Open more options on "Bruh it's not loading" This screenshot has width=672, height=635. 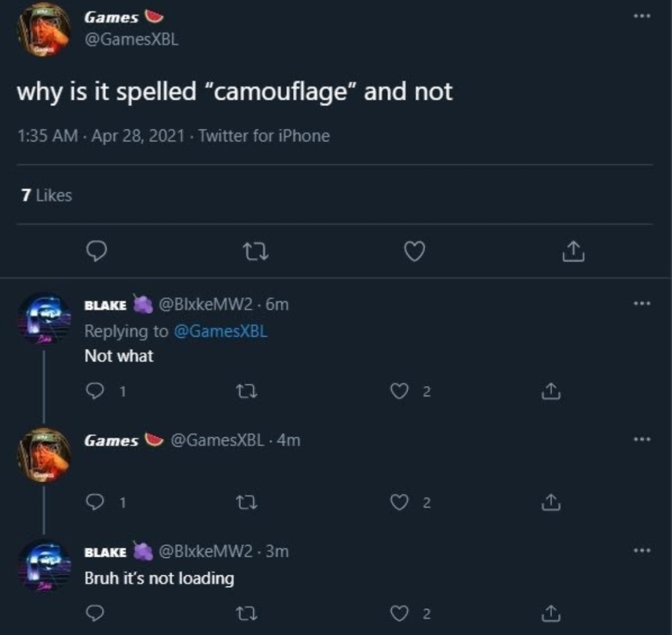pos(641,550)
